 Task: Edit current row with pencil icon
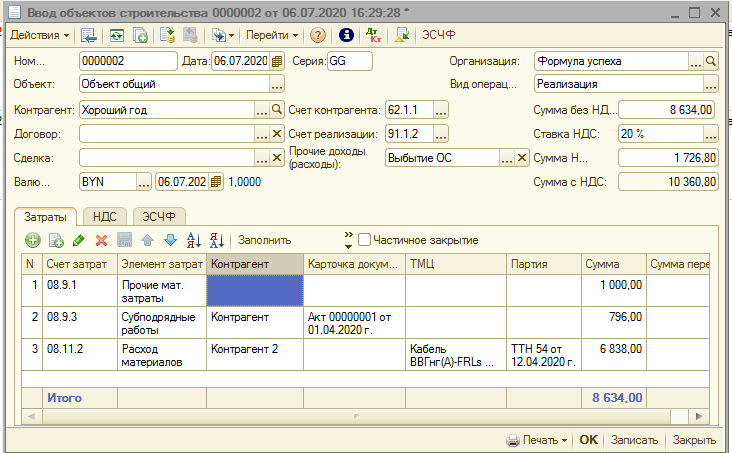[x=78, y=240]
